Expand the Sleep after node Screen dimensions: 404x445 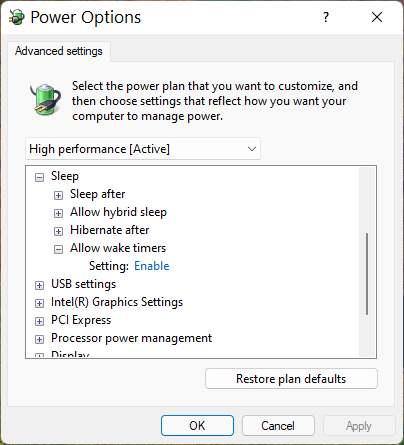pyautogui.click(x=58, y=195)
